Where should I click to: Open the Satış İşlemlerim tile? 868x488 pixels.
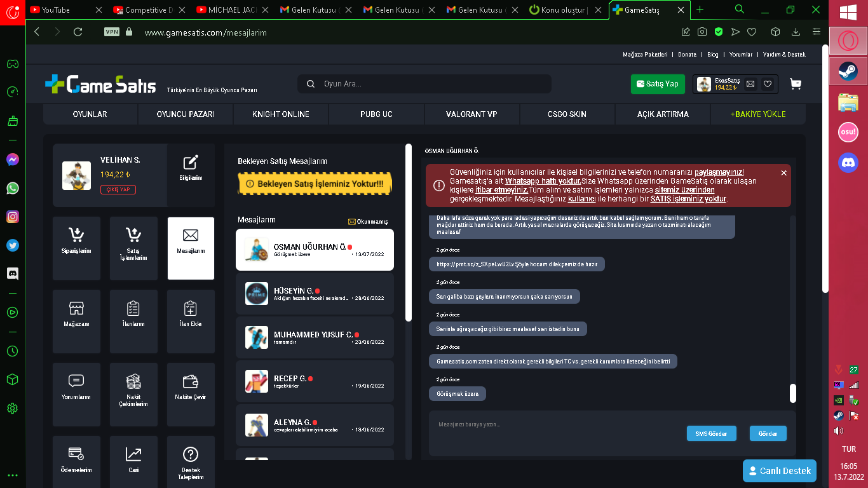pyautogui.click(x=133, y=248)
